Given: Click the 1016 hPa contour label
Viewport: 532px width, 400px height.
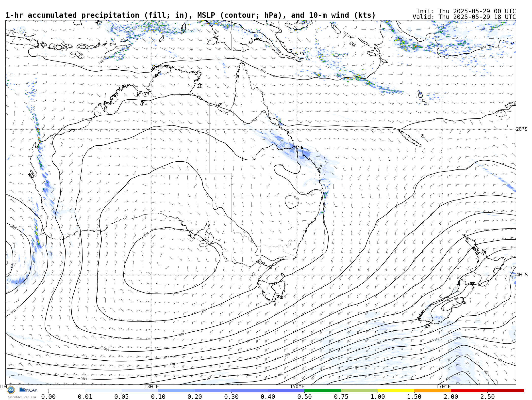Looking at the screenshot, I should 106,350.
